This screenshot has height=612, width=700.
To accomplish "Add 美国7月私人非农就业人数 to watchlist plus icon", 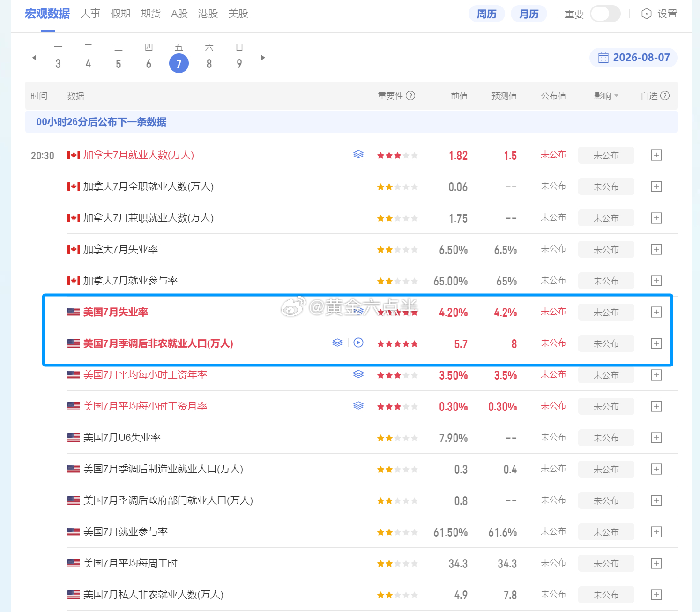I will tap(656, 595).
